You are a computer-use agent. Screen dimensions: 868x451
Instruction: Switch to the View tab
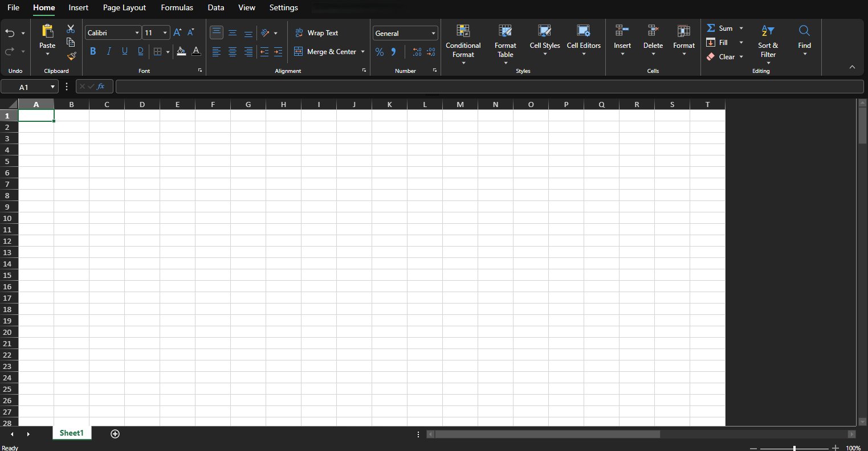(x=247, y=7)
